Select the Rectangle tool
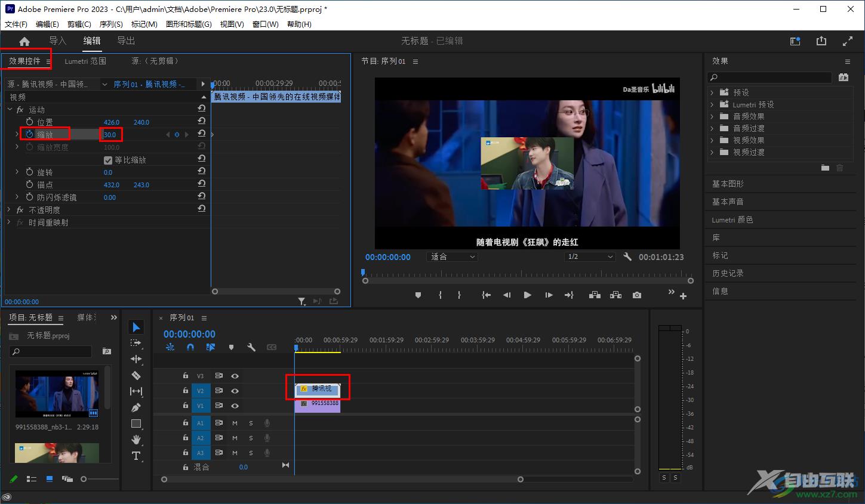This screenshot has width=865, height=504. coord(136,423)
